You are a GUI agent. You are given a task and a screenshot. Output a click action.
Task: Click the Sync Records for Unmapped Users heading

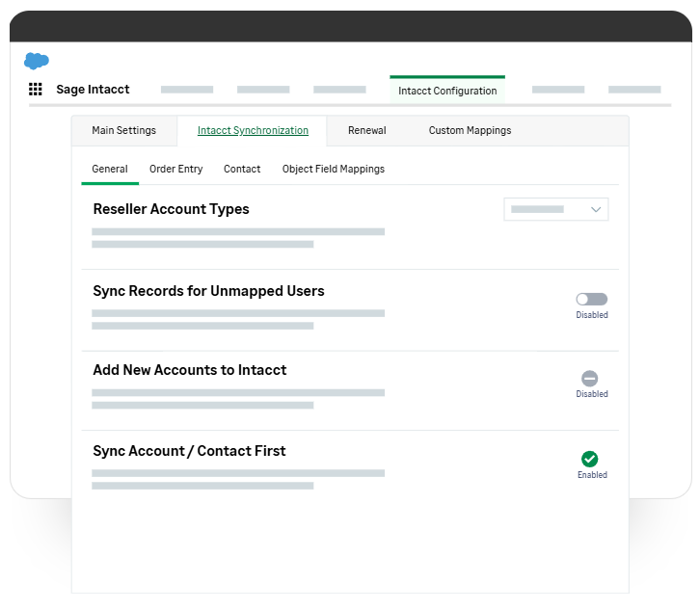208,291
